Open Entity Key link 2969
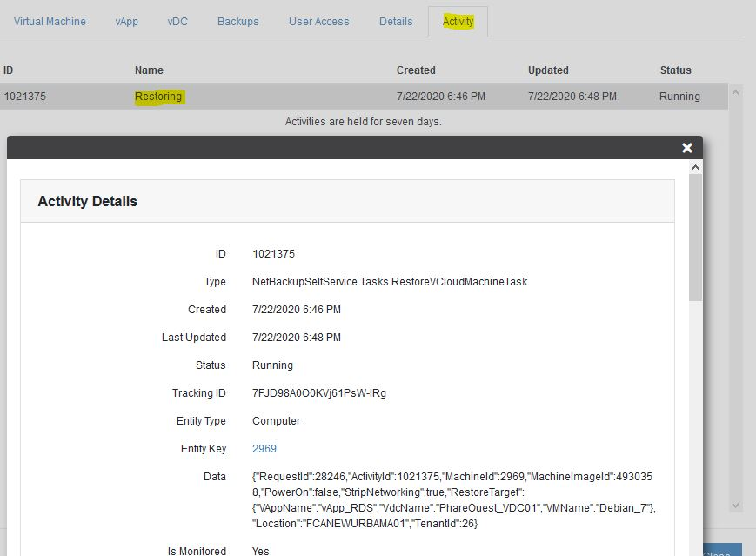Image resolution: width=756 pixels, height=556 pixels. pyautogui.click(x=264, y=449)
